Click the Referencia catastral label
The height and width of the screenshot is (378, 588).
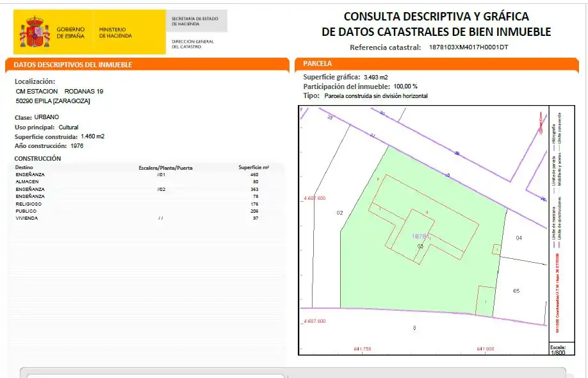click(385, 47)
